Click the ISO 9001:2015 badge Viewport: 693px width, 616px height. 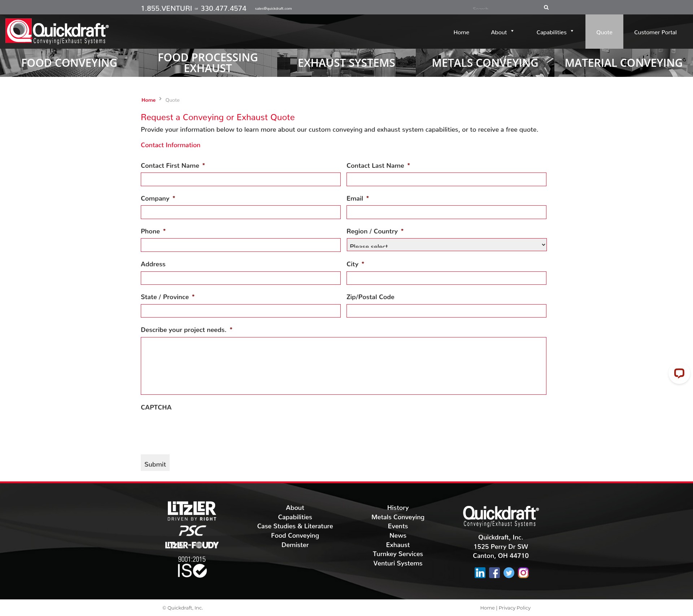point(192,567)
